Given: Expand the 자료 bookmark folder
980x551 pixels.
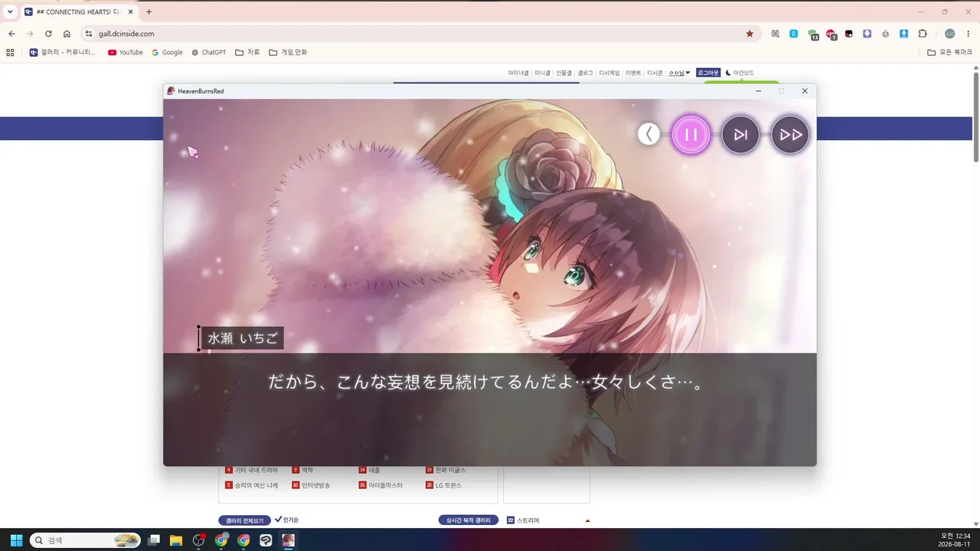Looking at the screenshot, I should click(x=247, y=53).
